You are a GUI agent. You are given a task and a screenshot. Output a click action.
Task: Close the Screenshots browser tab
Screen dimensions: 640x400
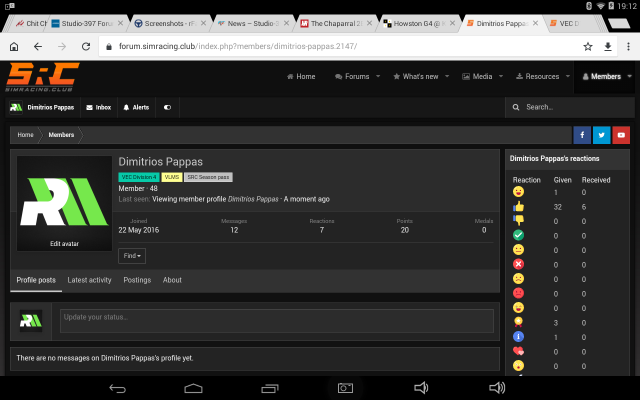[x=203, y=23]
